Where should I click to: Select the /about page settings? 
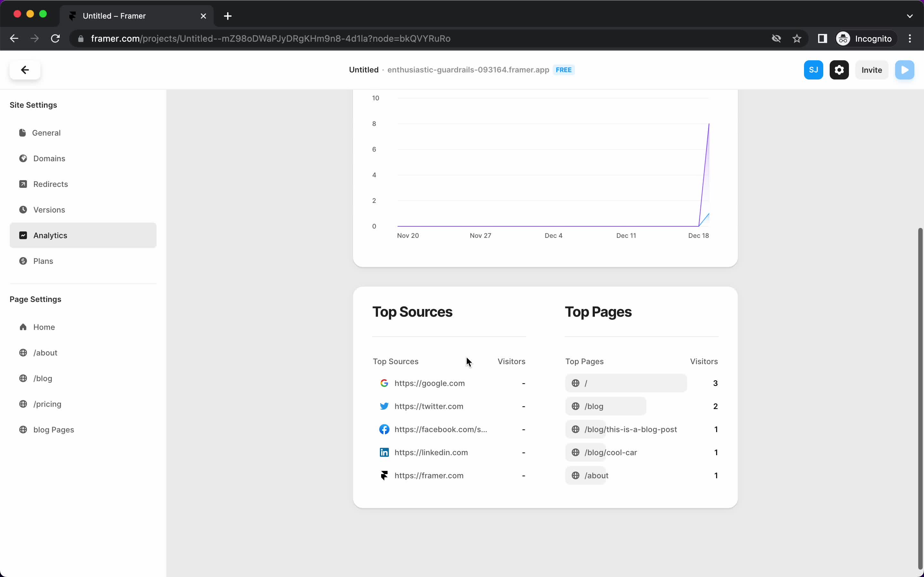45,352
